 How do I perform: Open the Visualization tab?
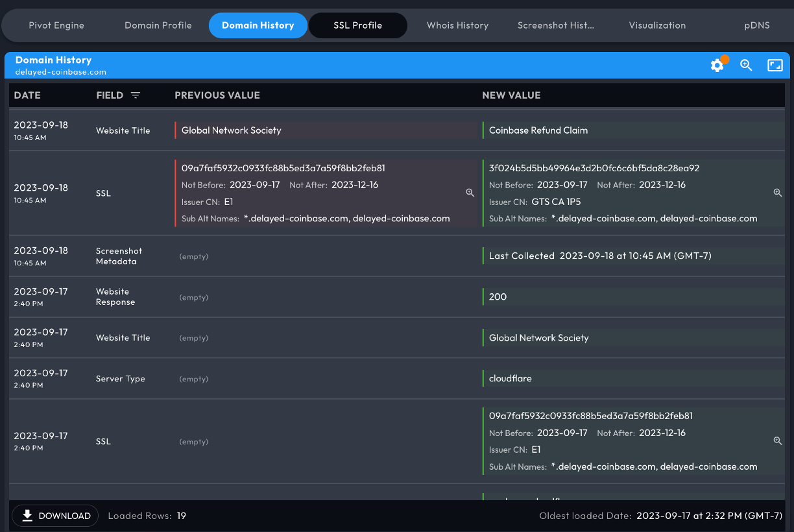(657, 25)
